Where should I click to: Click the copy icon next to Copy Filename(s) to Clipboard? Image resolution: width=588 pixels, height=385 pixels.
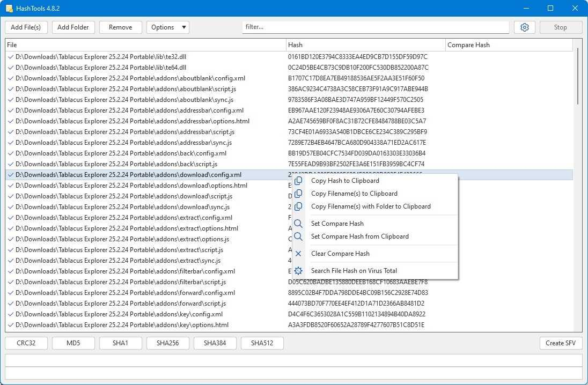[x=298, y=194]
